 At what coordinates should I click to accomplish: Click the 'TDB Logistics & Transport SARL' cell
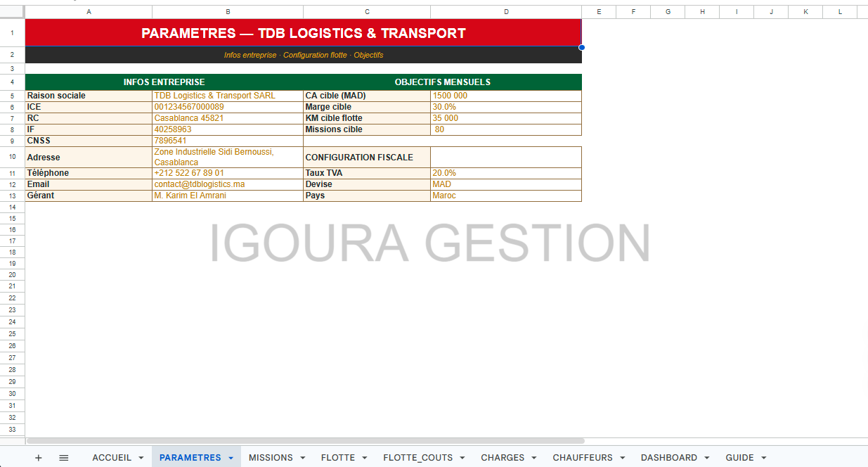coord(228,96)
